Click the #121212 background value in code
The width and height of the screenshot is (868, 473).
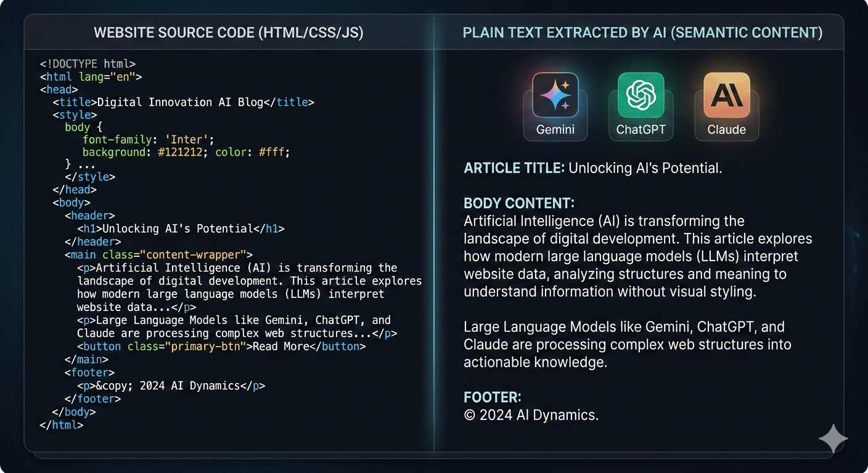[x=180, y=152]
